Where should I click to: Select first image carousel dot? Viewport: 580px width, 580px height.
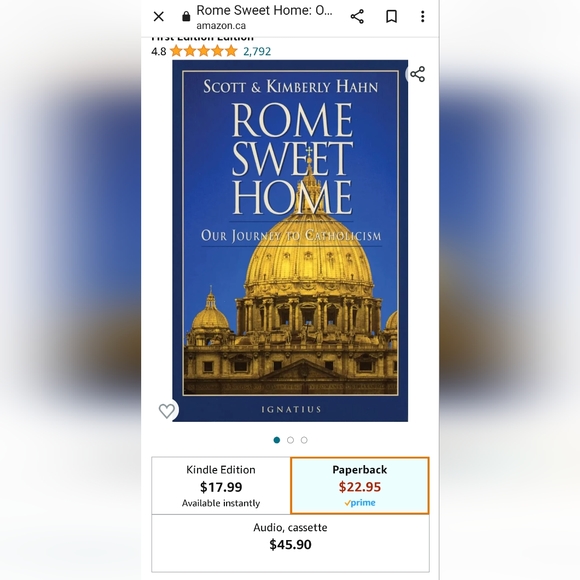277,440
